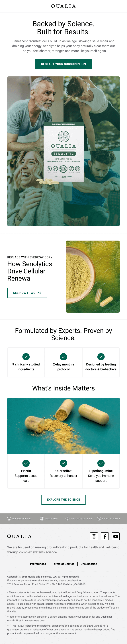Image resolution: width=127 pixels, height=644 pixels.
Task: Open the Preferences footer link
Action: pyautogui.click(x=38, y=564)
